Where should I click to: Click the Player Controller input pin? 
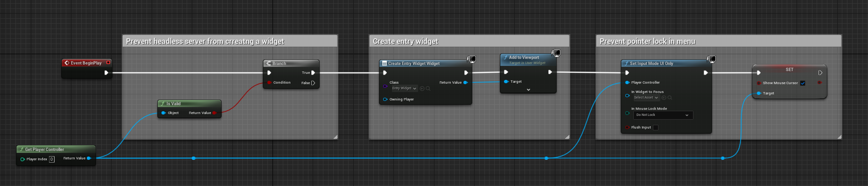[627, 82]
